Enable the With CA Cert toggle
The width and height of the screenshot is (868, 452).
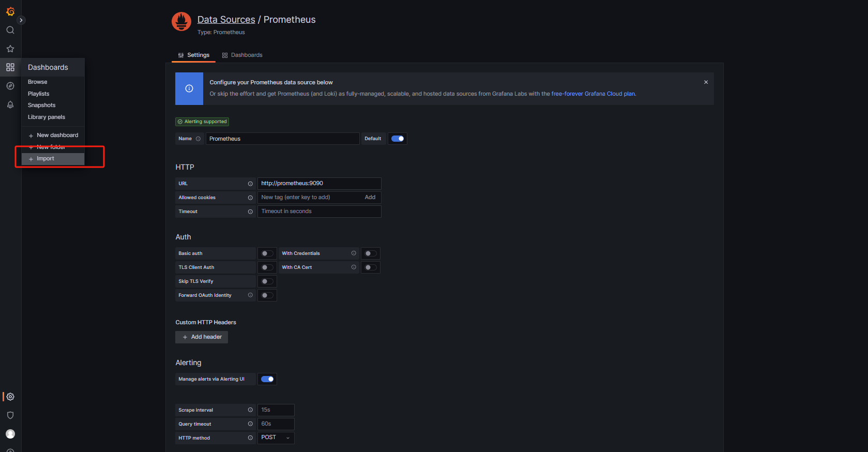[371, 267]
